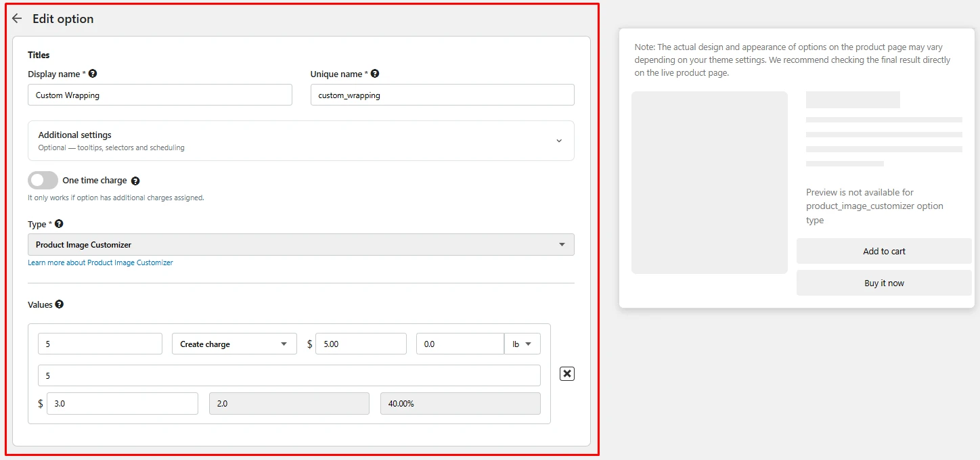Open the Create charge dropdown

(x=234, y=344)
